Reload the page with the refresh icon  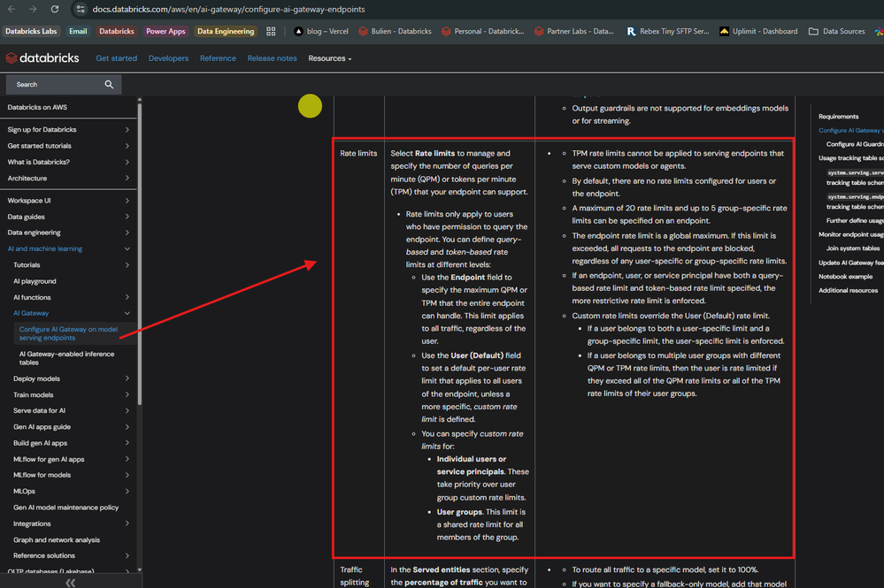55,9
